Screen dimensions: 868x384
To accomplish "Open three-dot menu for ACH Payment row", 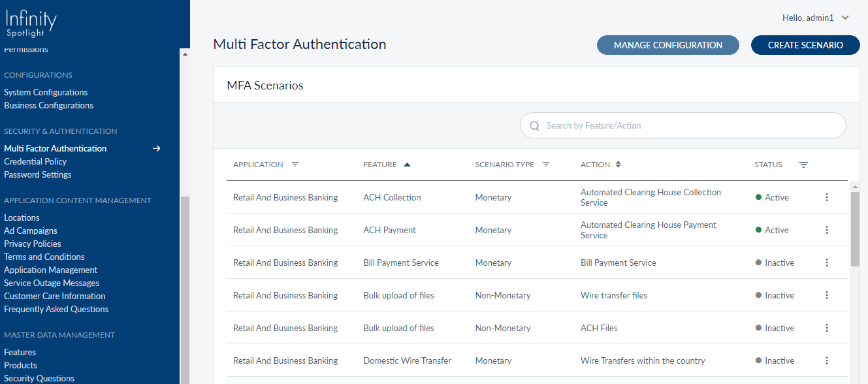I will pos(827,230).
